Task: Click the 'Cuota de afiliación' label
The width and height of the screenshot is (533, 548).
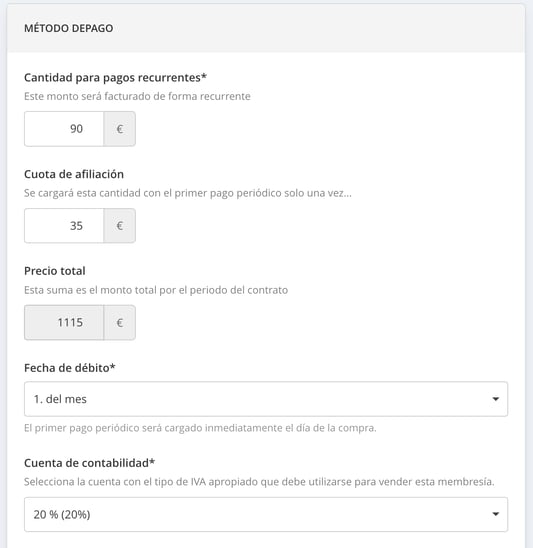Action: point(74,174)
